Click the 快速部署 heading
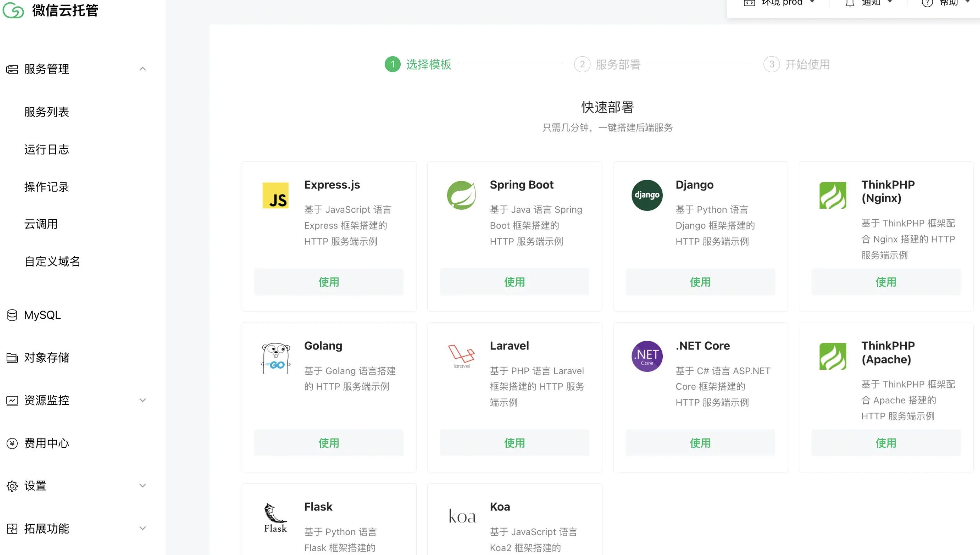This screenshot has height=555, width=980. click(607, 107)
